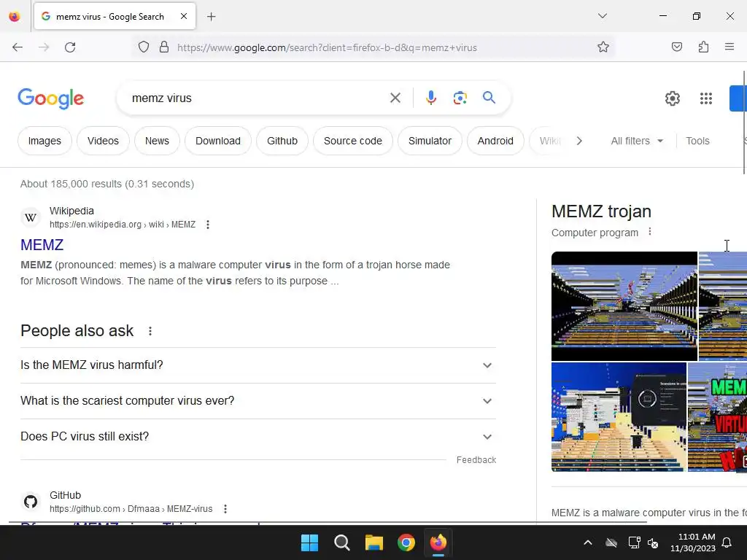Filter results by Videos

point(103,141)
